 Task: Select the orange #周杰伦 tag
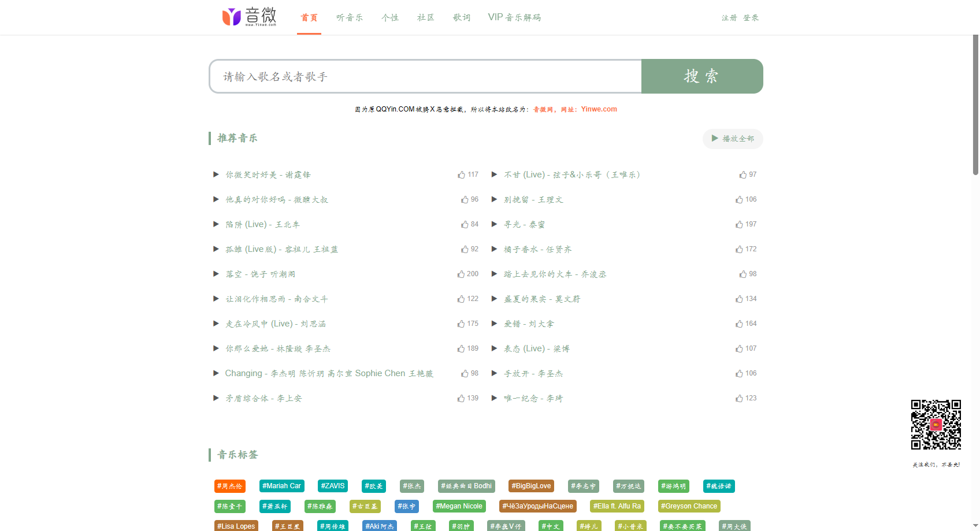[x=230, y=486]
